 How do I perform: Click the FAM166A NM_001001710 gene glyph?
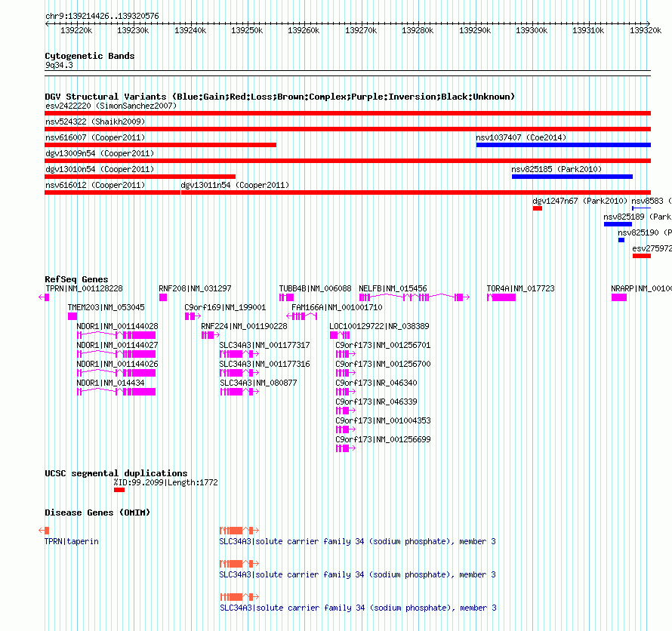click(x=302, y=316)
